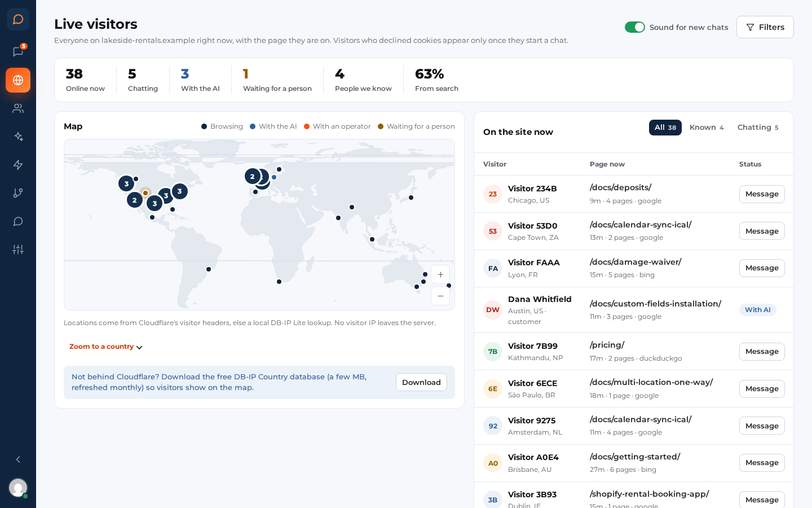Open the Filters menu
Image resolution: width=812 pixels, height=508 pixels.
(x=765, y=27)
